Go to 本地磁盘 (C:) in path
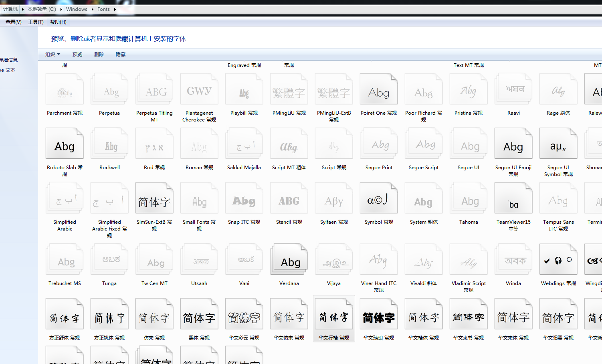This screenshot has width=602, height=364. (42, 9)
